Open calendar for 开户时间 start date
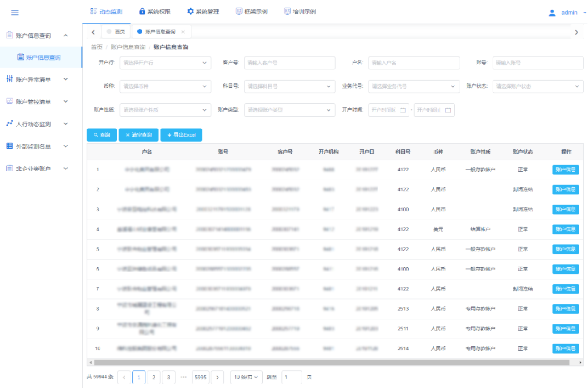Image resolution: width=588 pixels, height=388 pixels. pyautogui.click(x=404, y=110)
